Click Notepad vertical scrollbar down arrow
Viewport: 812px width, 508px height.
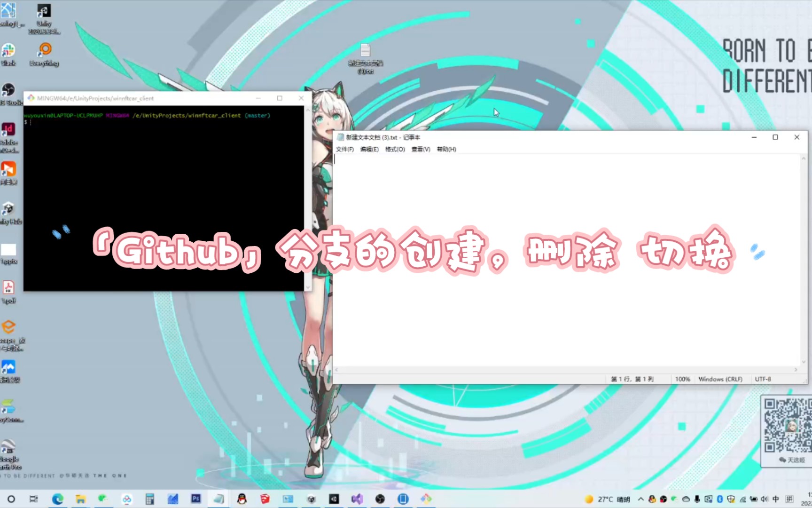tap(804, 362)
